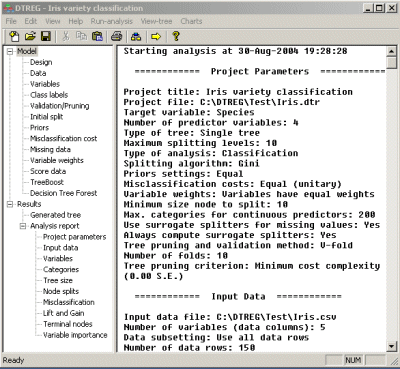This screenshot has width=400, height=369.
Task: Collapse the Results tree node
Action: (x=10, y=204)
